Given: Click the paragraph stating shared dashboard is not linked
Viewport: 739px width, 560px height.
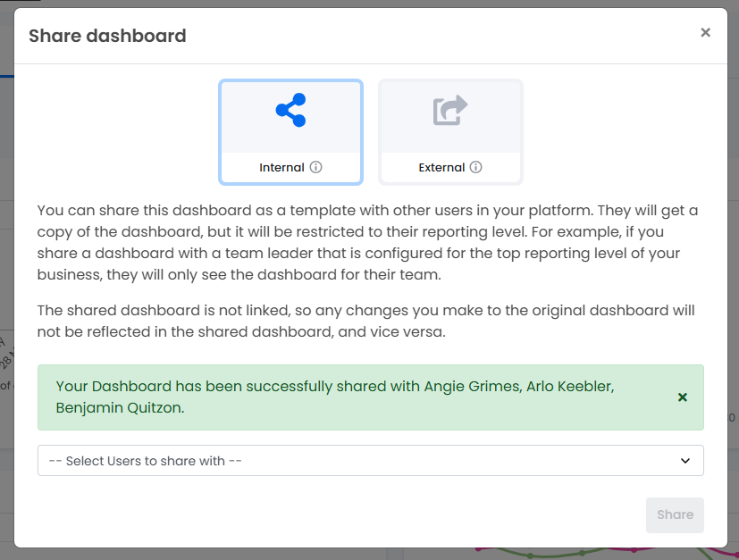Looking at the screenshot, I should [x=365, y=321].
